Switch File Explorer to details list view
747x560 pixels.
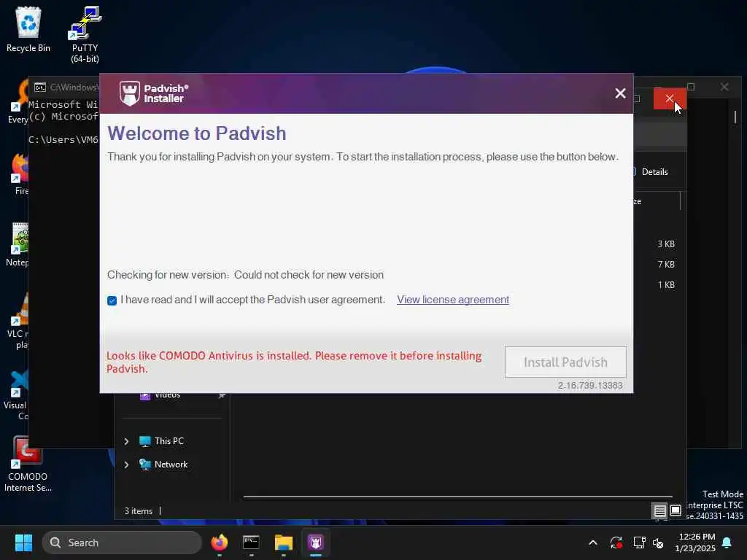coord(659,511)
